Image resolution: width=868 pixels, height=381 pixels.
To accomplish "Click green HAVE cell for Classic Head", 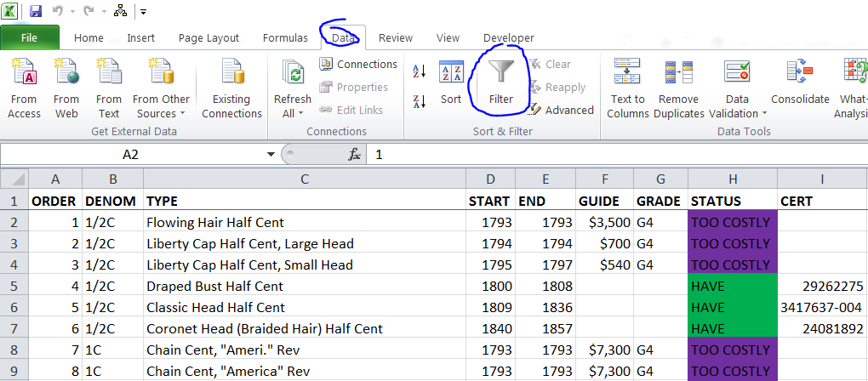I will pos(733,308).
